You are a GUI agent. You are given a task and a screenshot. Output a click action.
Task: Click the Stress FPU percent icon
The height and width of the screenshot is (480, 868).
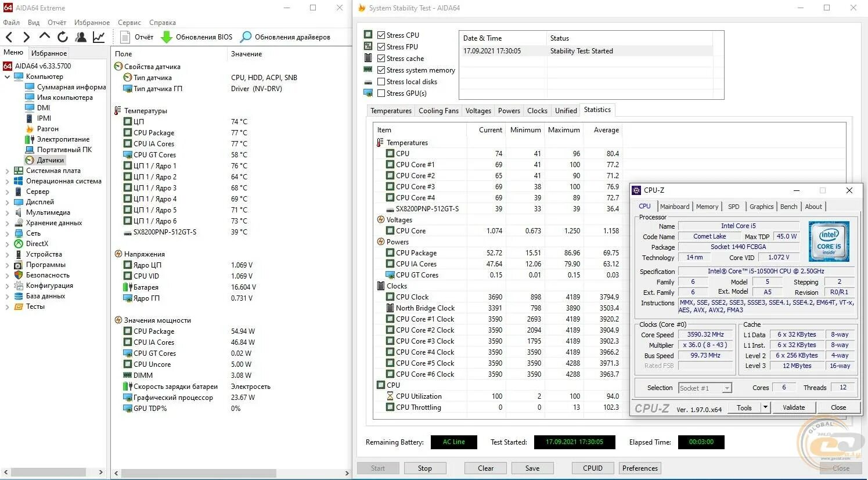[368, 46]
